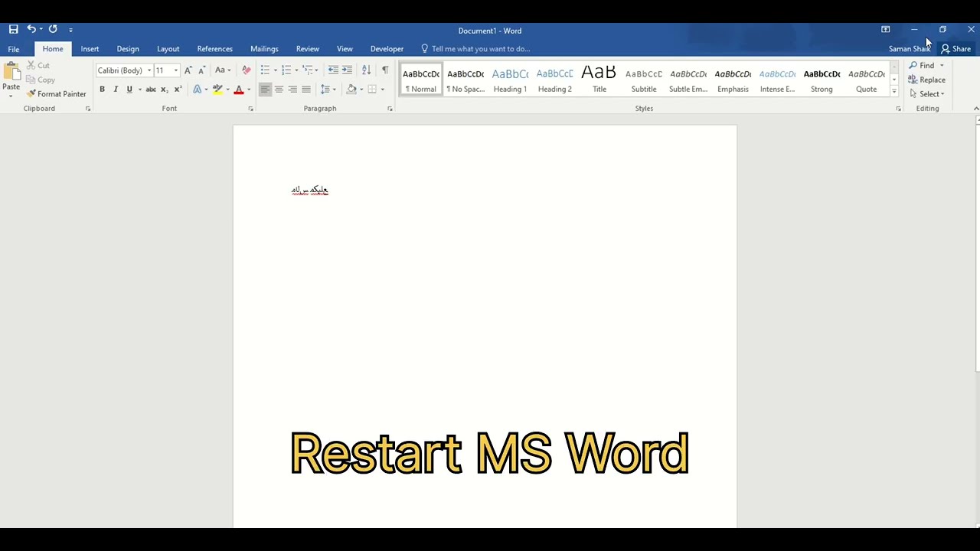Open the font size dropdown

click(175, 70)
